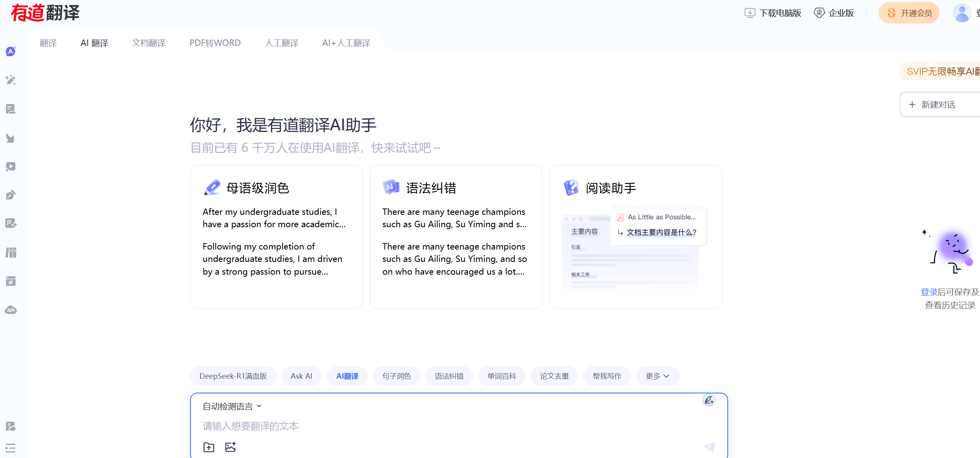Select the DeepSeek-R1满血版 mode chip
This screenshot has height=458, width=980.
(233, 376)
